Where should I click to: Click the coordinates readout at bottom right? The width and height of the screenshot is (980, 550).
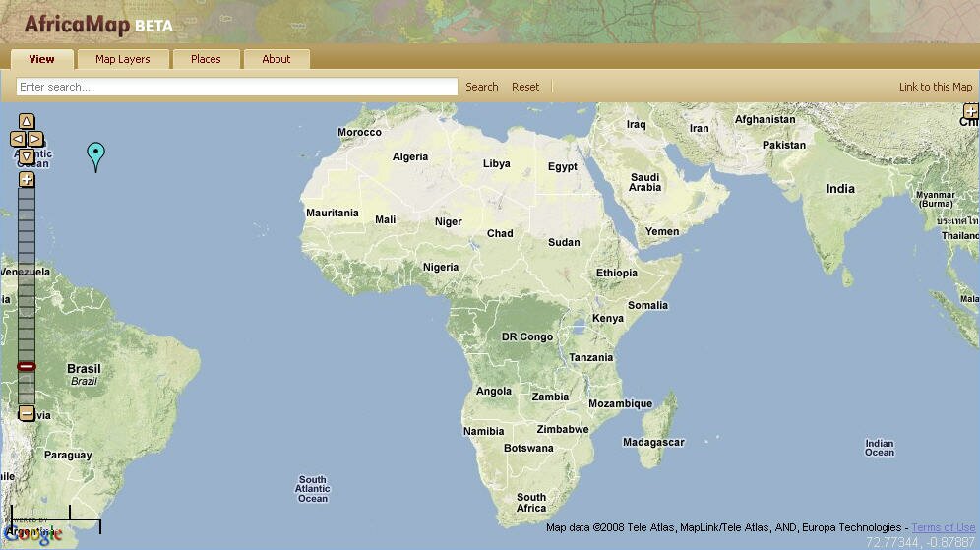tap(920, 542)
